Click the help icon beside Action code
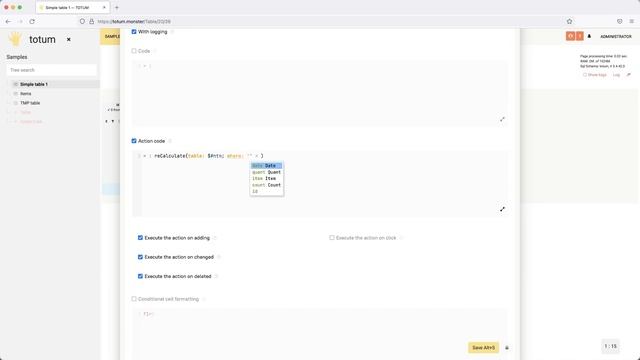This screenshot has width=640, height=360. coord(170,141)
